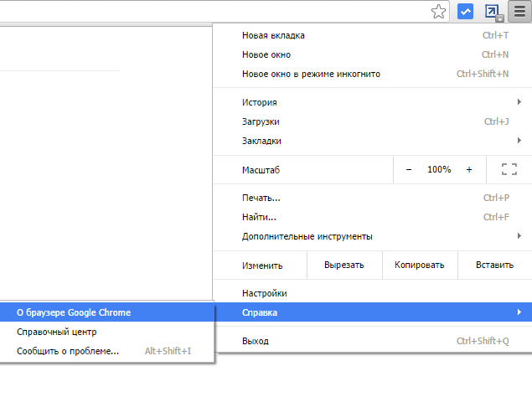Click the Вырезать button

point(344,265)
